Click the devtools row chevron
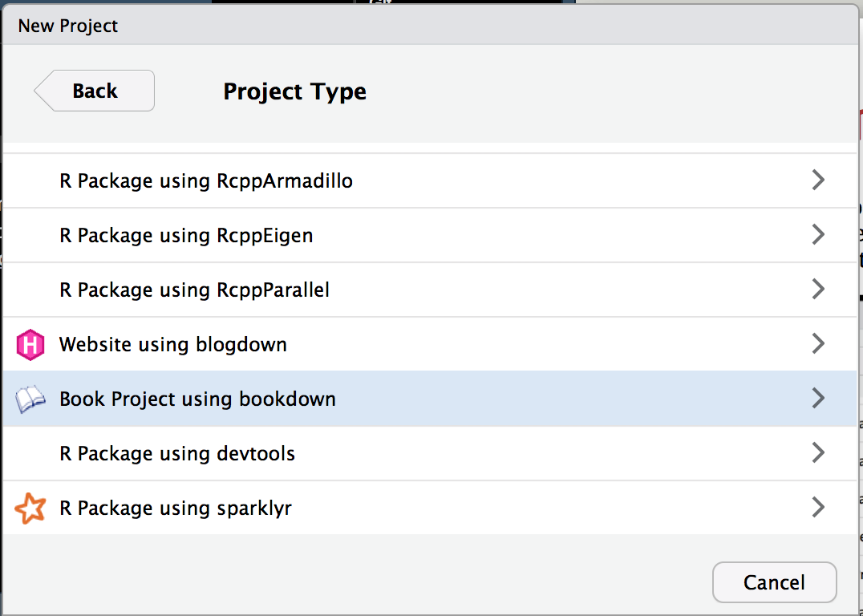This screenshot has height=616, width=863. (818, 452)
